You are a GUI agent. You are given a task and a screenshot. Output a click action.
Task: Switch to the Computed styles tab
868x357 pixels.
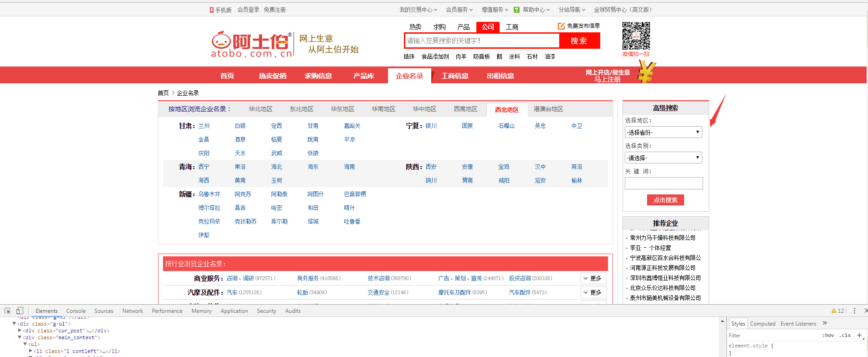tap(762, 323)
